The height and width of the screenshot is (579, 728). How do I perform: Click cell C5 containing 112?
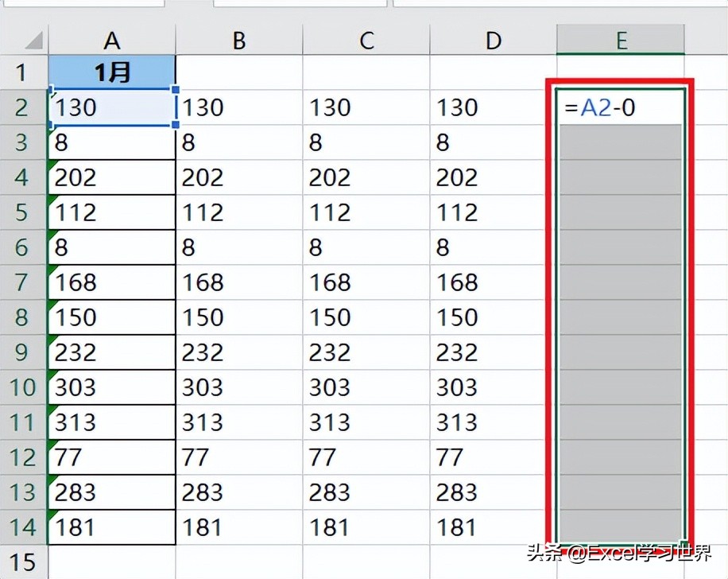(366, 212)
